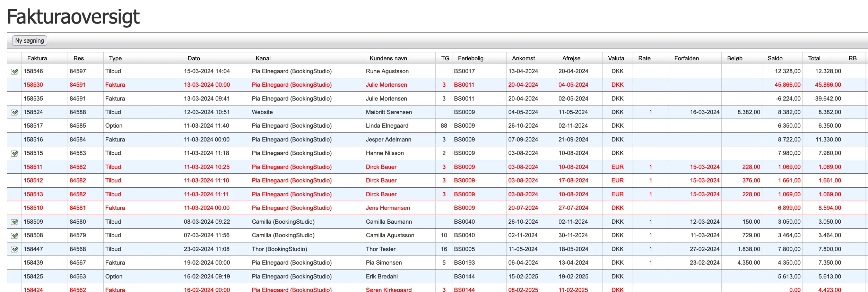Open invoice number 158530

pyautogui.click(x=33, y=85)
